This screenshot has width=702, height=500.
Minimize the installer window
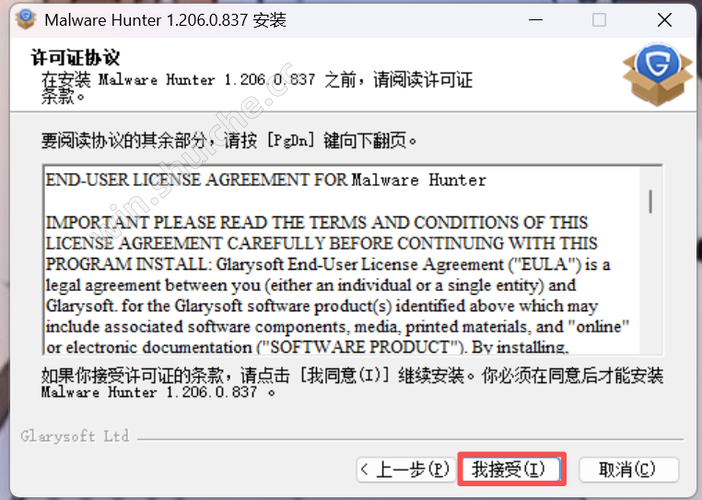(535, 20)
